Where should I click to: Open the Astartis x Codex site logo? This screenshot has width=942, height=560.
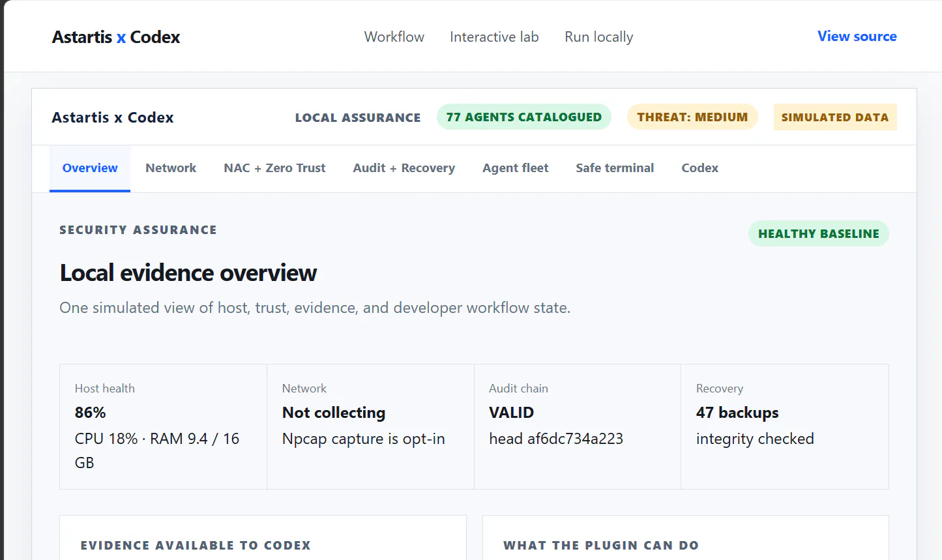[x=116, y=37]
